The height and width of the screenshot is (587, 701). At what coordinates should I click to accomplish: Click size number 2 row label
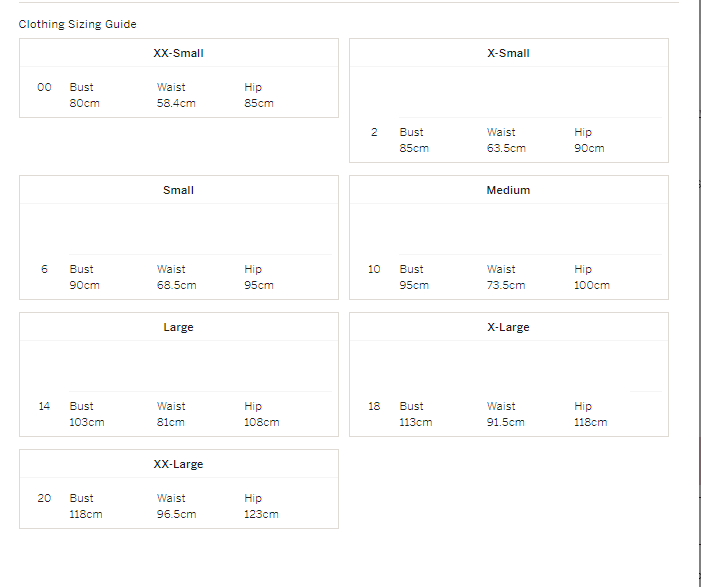(374, 132)
